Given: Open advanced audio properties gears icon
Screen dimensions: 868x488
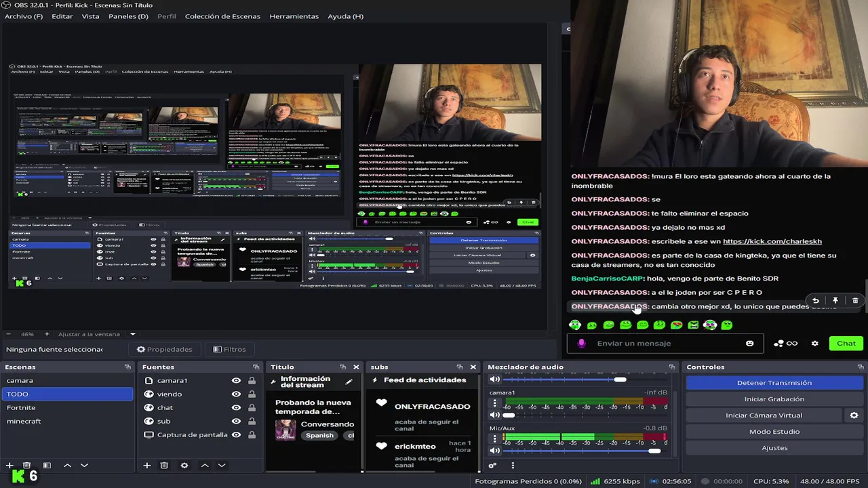Looking at the screenshot, I should pyautogui.click(x=493, y=466).
